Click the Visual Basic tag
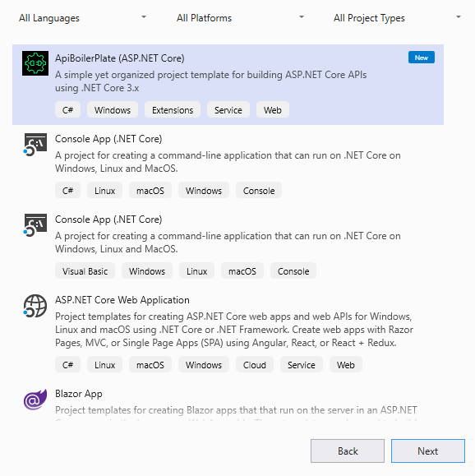 [x=85, y=270]
